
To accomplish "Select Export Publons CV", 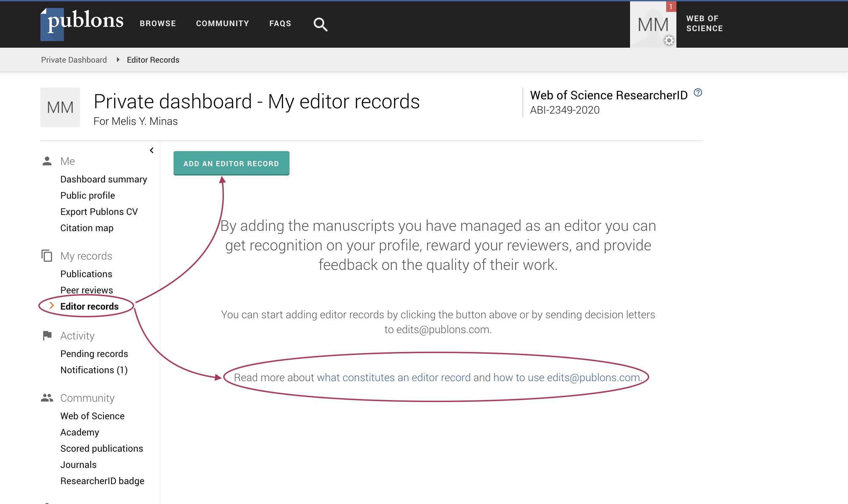I will 99,212.
